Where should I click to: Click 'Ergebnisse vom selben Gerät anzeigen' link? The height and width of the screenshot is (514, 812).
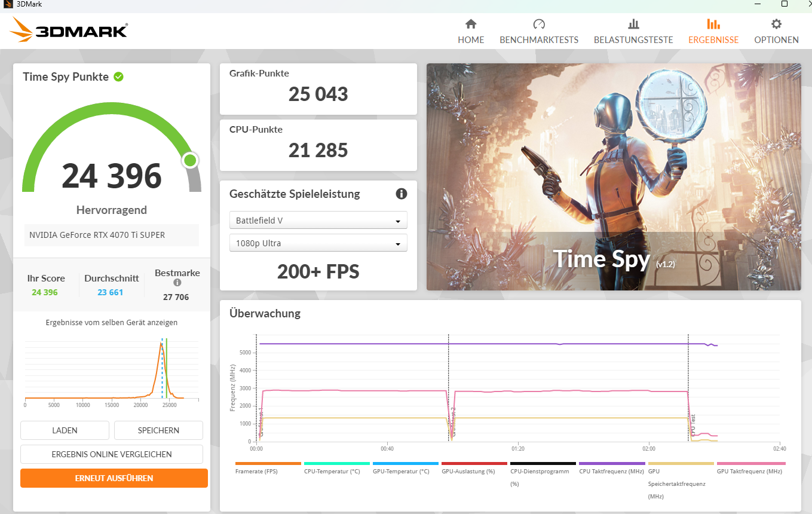point(112,323)
